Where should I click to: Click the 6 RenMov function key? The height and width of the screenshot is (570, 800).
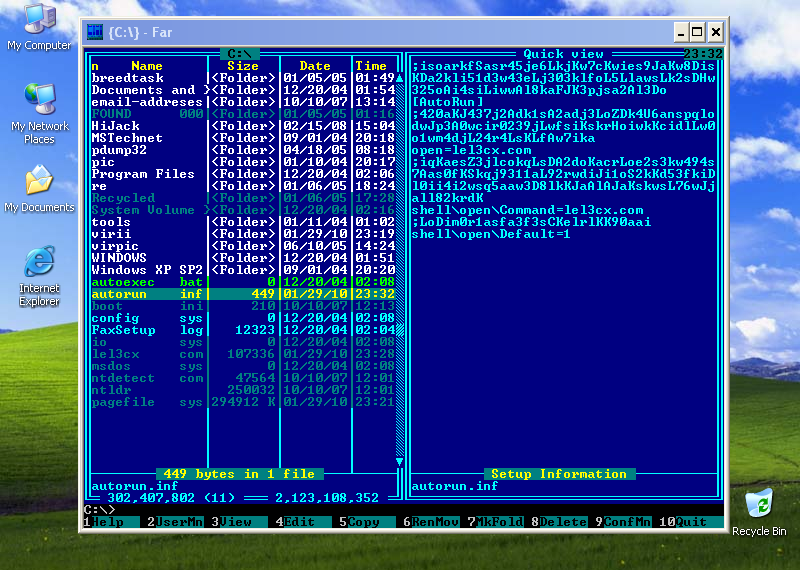click(x=431, y=522)
